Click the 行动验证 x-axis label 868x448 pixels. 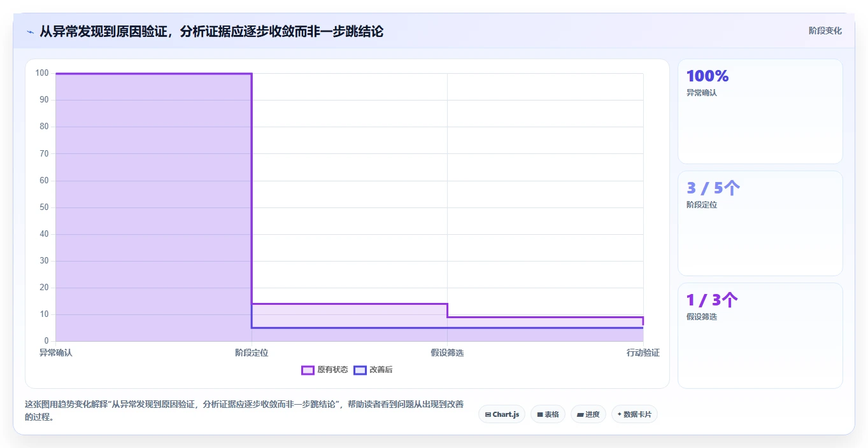click(643, 353)
